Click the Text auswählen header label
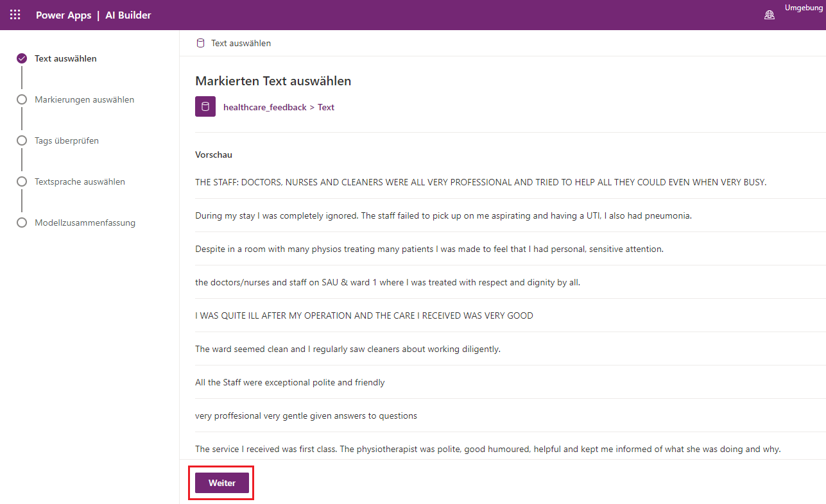This screenshot has width=826, height=504. coord(241,43)
